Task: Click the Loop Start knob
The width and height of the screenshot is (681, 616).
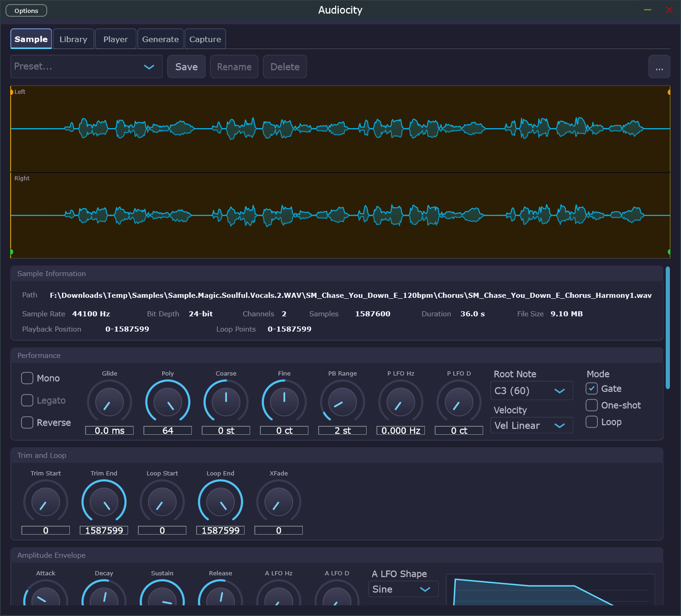Action: click(162, 502)
